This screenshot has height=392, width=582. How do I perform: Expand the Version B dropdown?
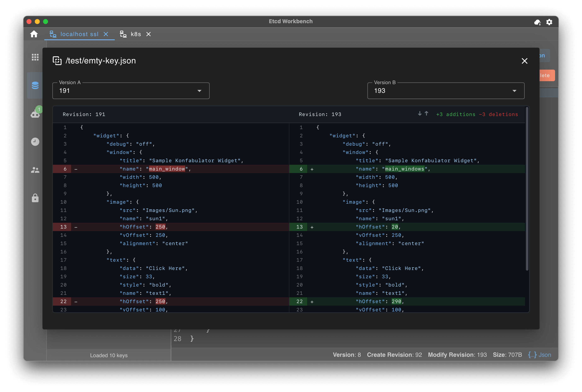click(x=446, y=91)
